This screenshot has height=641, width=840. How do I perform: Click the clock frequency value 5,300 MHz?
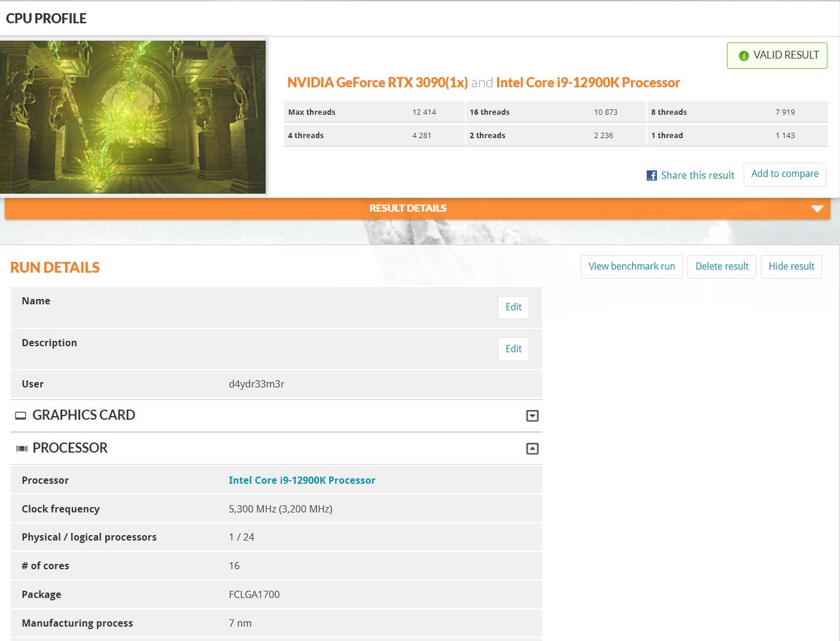pos(281,509)
